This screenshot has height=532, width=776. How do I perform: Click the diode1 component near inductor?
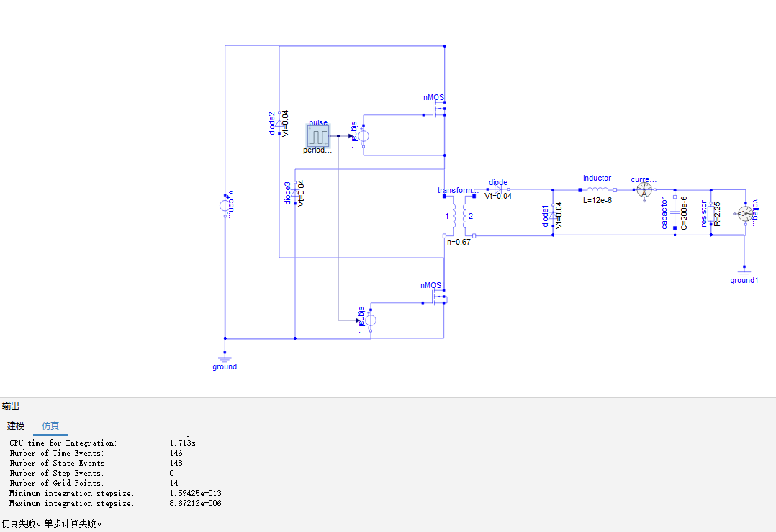(x=553, y=215)
